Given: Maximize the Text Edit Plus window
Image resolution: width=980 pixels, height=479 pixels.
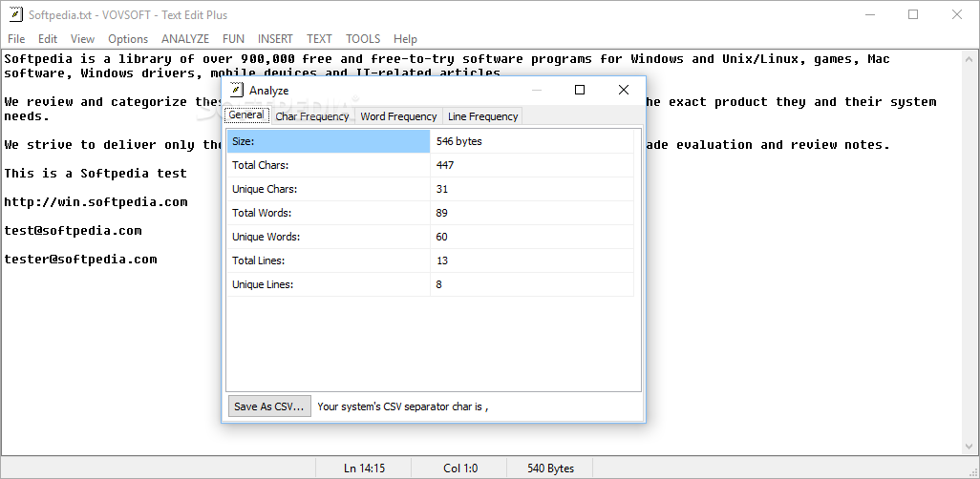Looking at the screenshot, I should (x=913, y=14).
